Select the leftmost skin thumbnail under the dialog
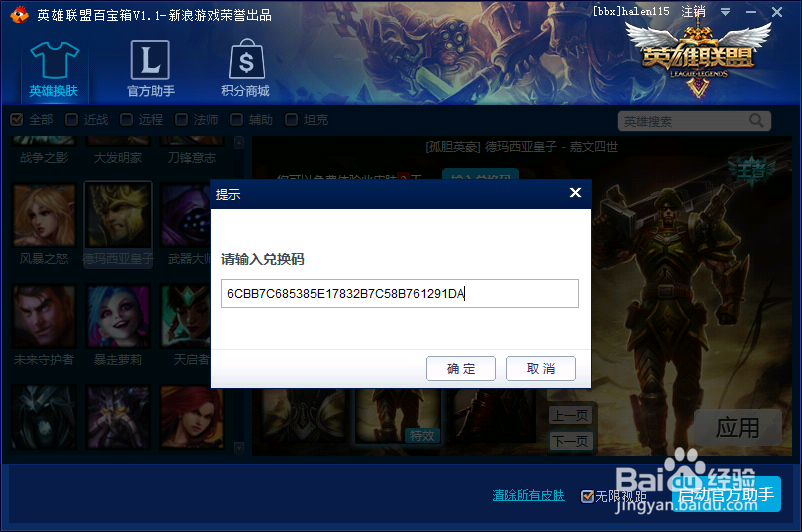This screenshot has width=802, height=532. [x=306, y=416]
